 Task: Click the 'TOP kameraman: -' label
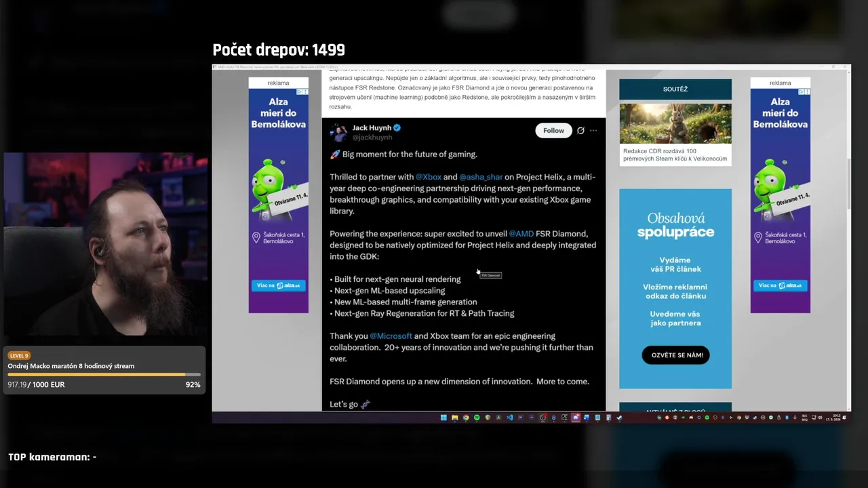(52, 457)
